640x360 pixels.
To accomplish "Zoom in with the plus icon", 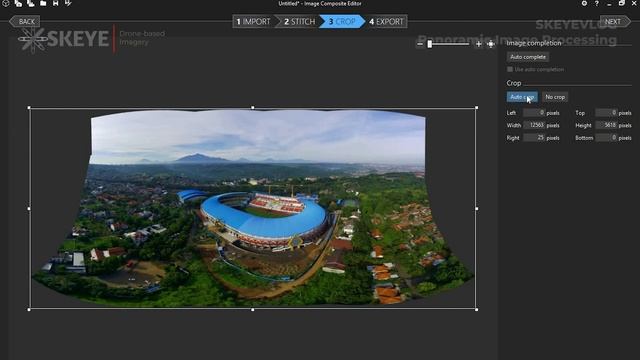I will [478, 44].
